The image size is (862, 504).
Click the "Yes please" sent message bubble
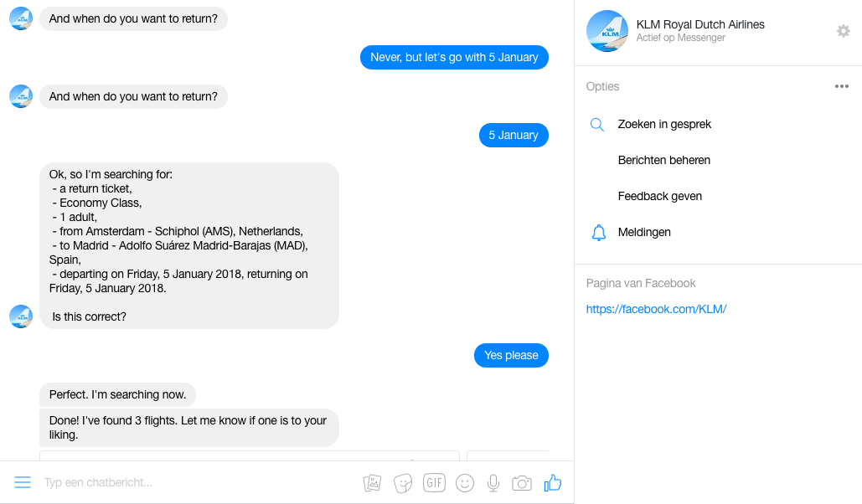[x=511, y=356]
